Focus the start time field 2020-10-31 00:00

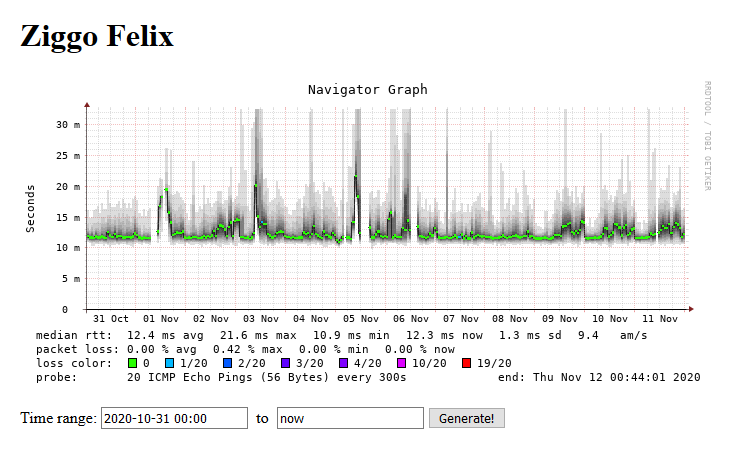(174, 418)
